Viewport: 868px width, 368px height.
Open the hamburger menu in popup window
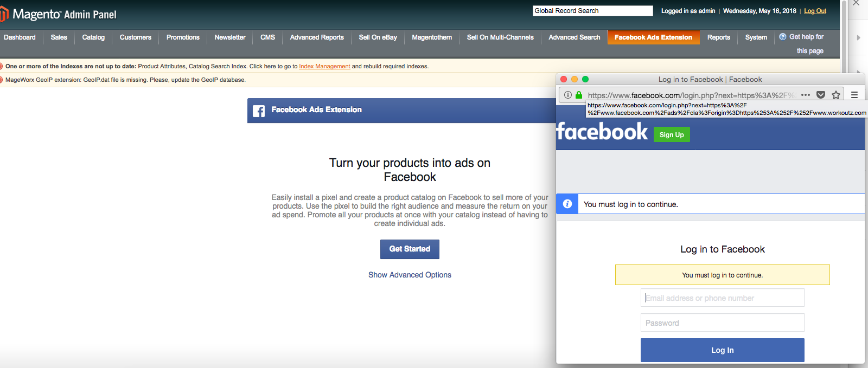(x=854, y=95)
